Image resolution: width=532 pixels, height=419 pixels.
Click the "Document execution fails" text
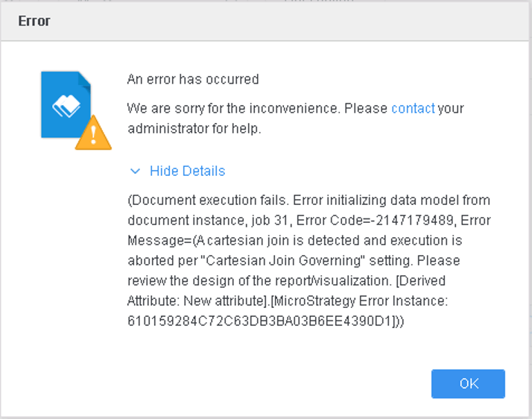pyautogui.click(x=207, y=201)
